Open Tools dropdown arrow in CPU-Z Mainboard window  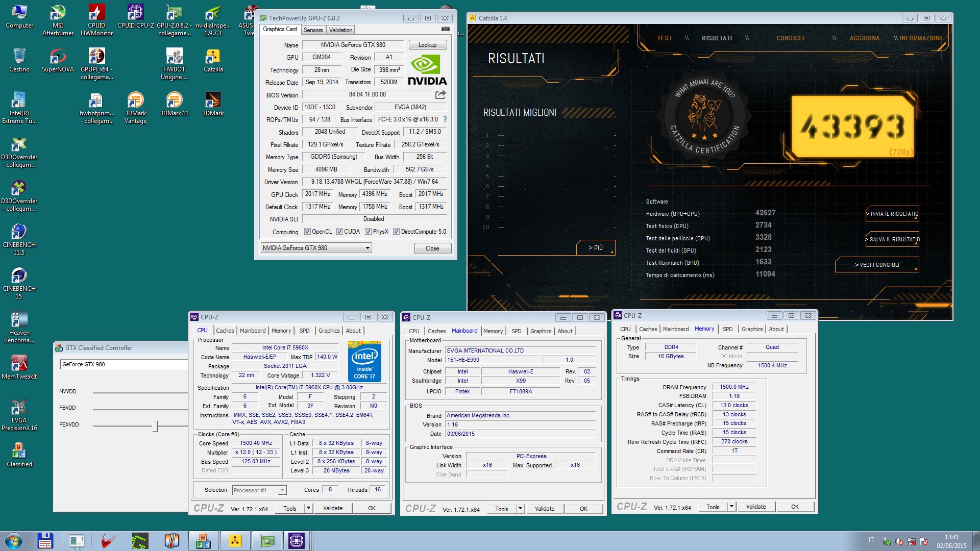pyautogui.click(x=520, y=509)
